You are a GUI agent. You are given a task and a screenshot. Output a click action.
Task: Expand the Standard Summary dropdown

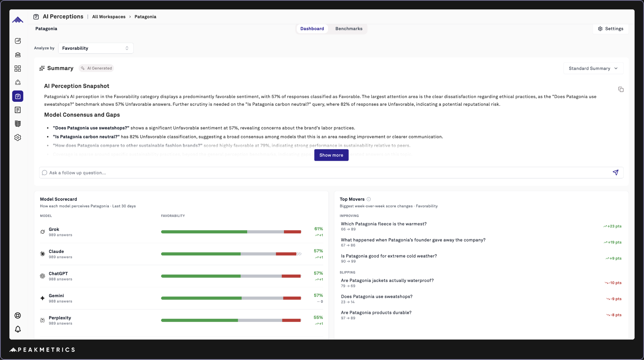tap(593, 68)
